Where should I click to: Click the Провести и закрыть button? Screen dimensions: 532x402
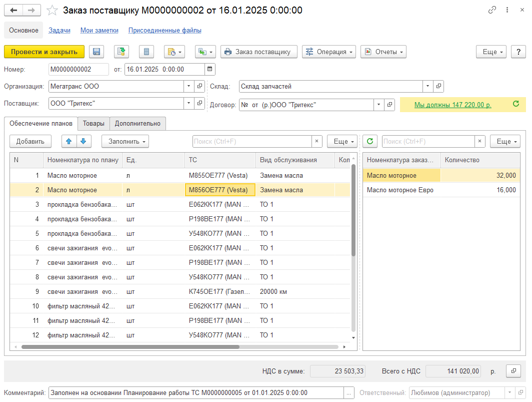point(44,52)
